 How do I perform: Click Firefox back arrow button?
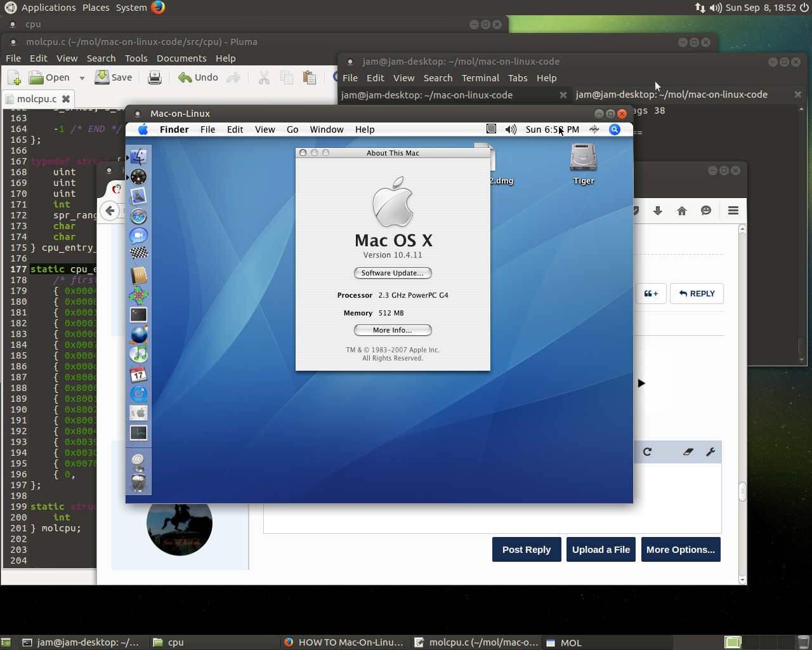(110, 211)
